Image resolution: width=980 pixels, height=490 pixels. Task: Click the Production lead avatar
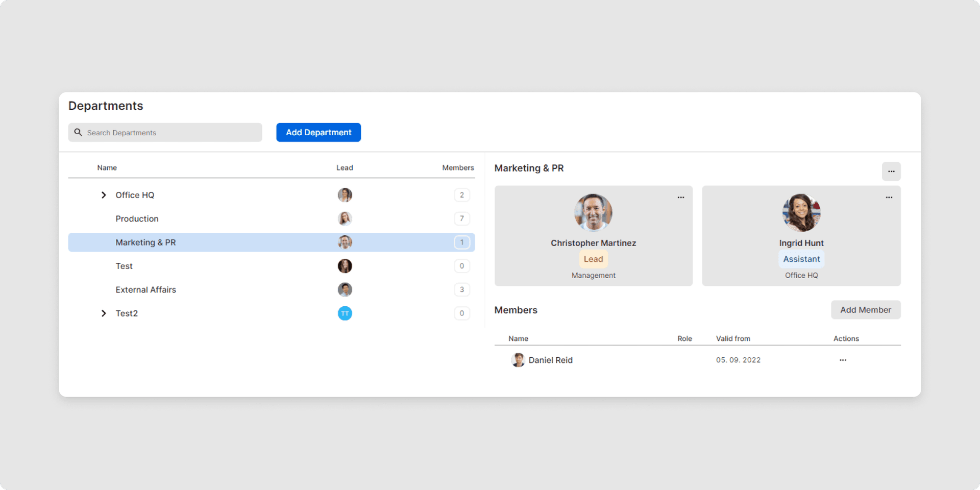[345, 218]
